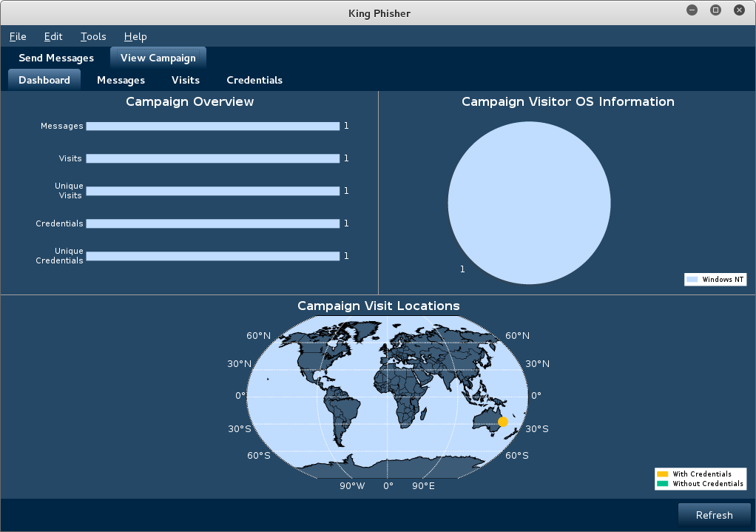Screen dimensions: 756x532
Task: Click the Campaign Visitor OS Information heading
Action: pos(568,102)
